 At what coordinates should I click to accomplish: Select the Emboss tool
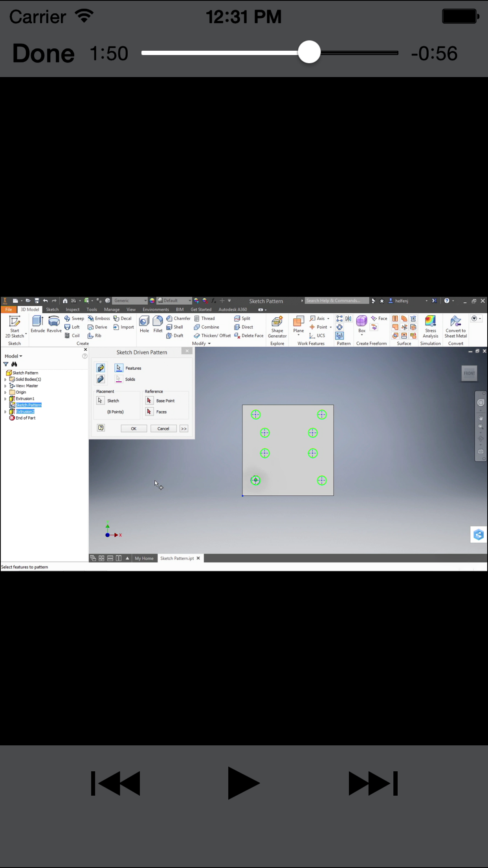pyautogui.click(x=99, y=318)
